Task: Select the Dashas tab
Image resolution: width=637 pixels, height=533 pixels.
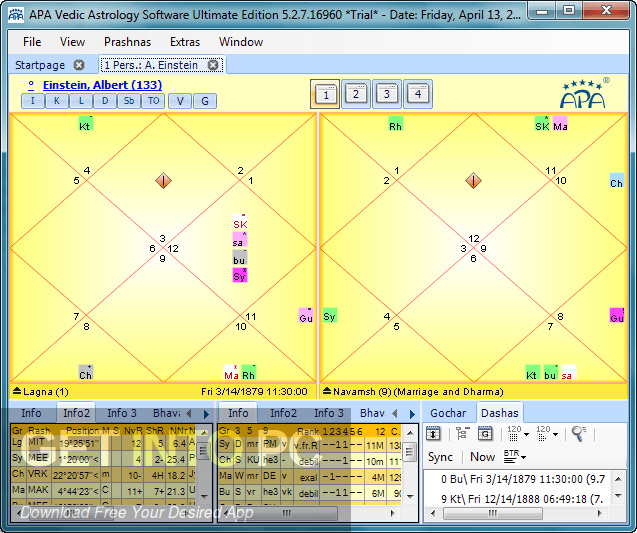Action: tap(500, 413)
